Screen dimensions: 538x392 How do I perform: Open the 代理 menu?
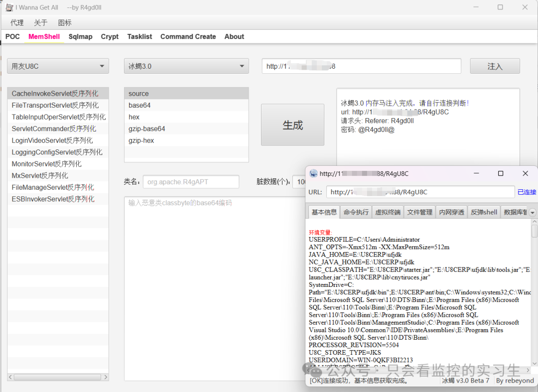[17, 22]
